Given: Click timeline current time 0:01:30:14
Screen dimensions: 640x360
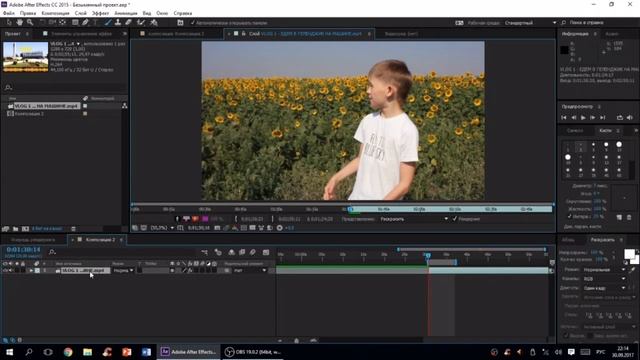Looking at the screenshot, I should tap(23, 249).
